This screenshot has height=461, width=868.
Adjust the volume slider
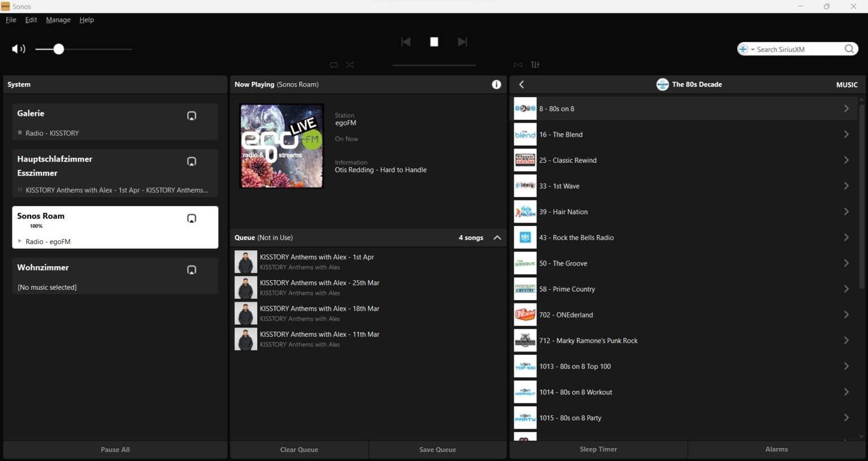(x=59, y=49)
